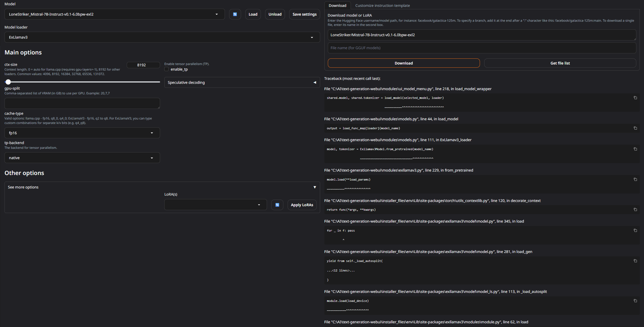Copy the load_func_map code line

[x=635, y=128]
